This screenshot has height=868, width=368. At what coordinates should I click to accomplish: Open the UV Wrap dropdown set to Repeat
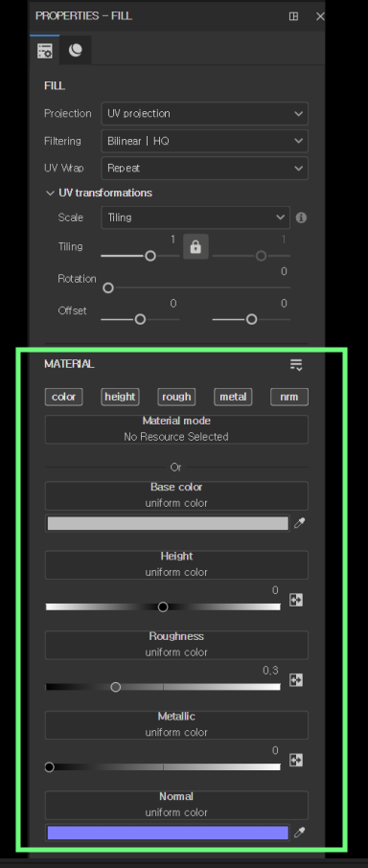[x=205, y=169]
